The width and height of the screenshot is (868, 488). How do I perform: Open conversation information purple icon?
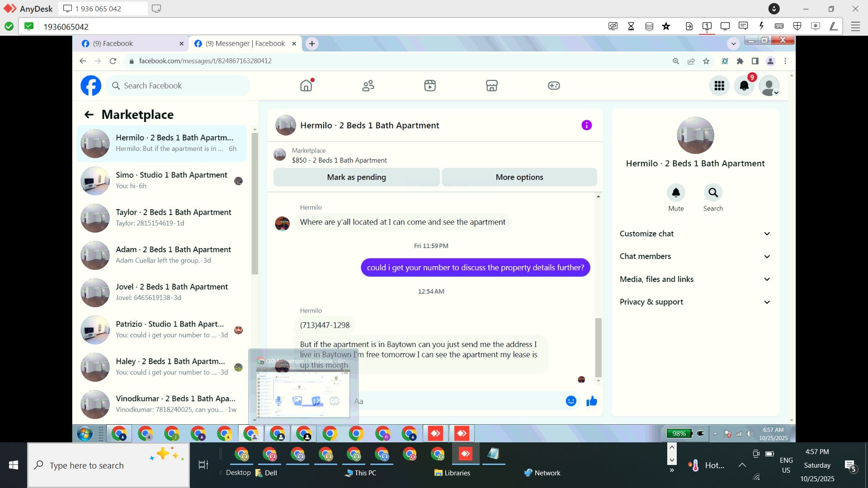[x=586, y=125]
